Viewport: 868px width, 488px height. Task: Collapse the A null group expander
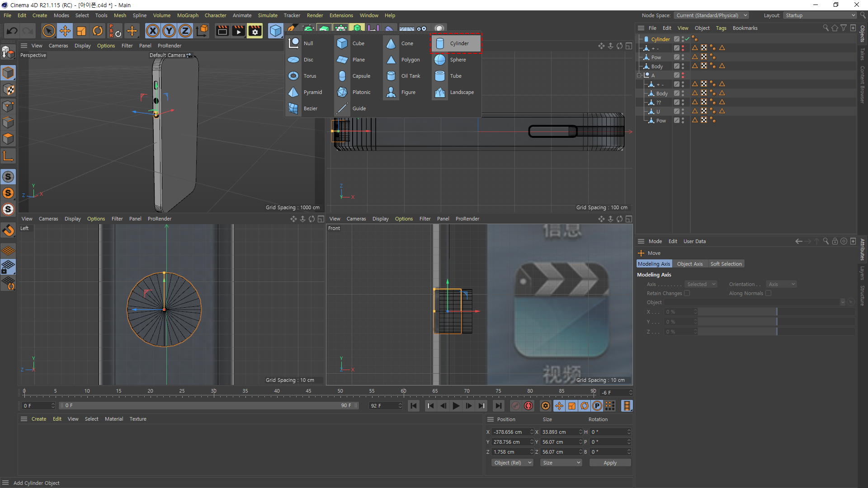click(x=639, y=75)
